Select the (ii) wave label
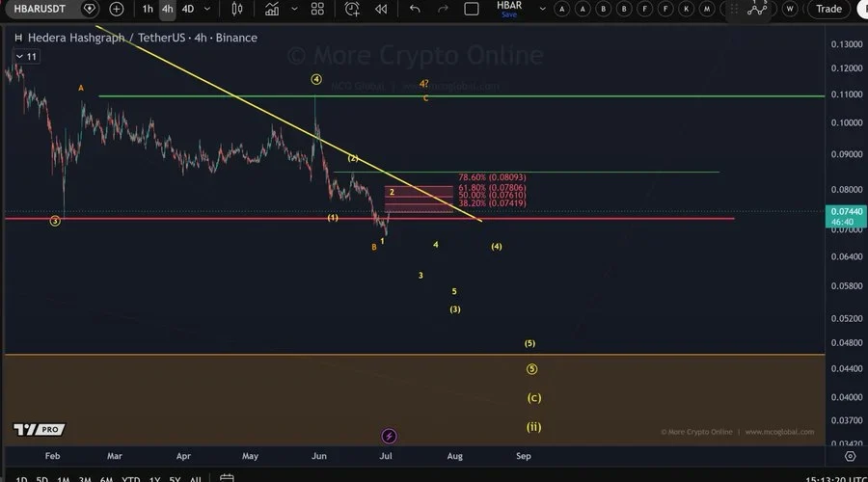 click(x=533, y=427)
